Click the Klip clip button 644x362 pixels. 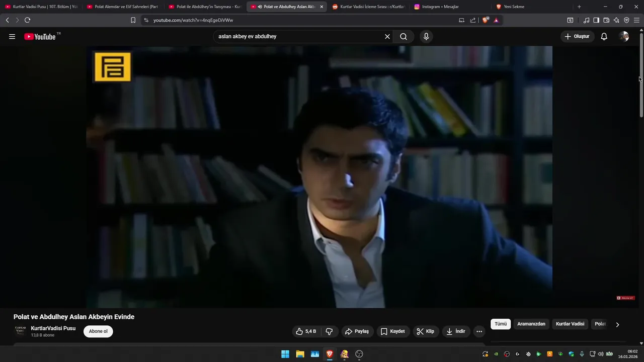coord(426,331)
